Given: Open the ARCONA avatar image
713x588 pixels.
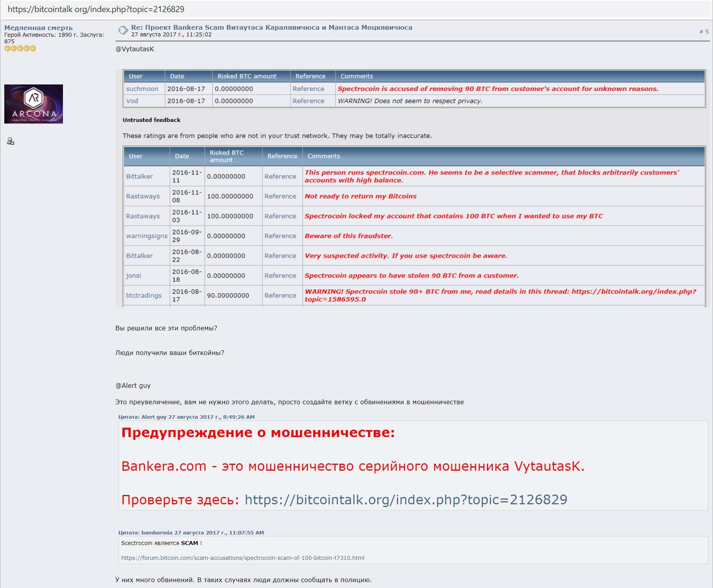Looking at the screenshot, I should [x=34, y=104].
